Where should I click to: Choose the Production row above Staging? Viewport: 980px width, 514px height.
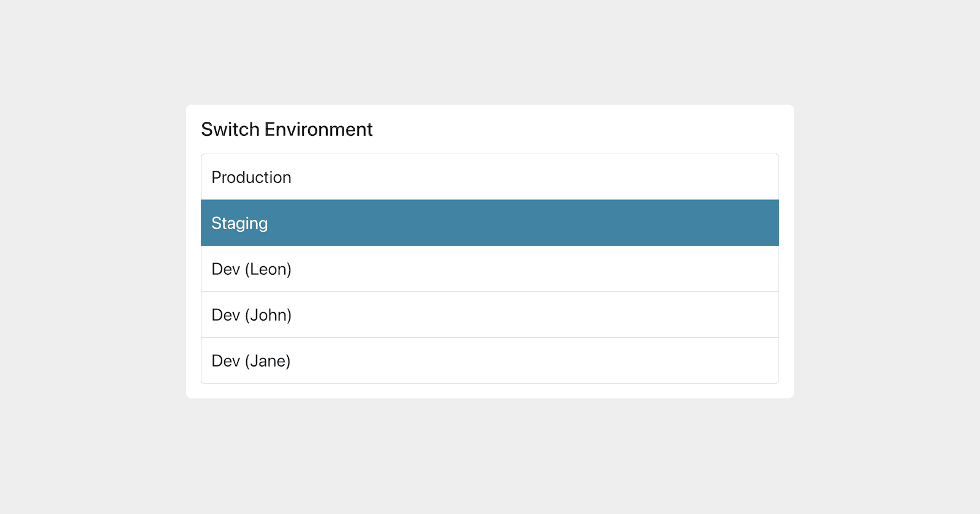490,177
